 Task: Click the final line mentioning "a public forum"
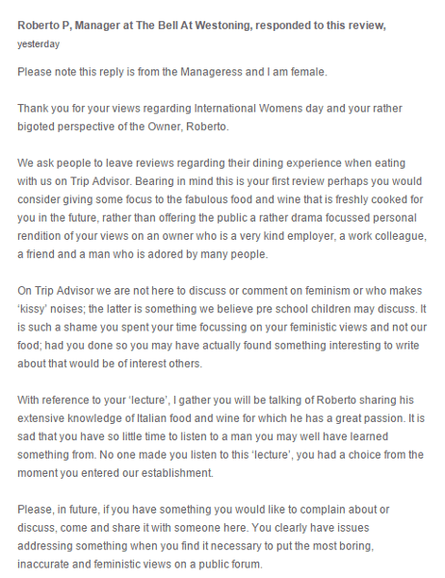pyautogui.click(x=140, y=564)
